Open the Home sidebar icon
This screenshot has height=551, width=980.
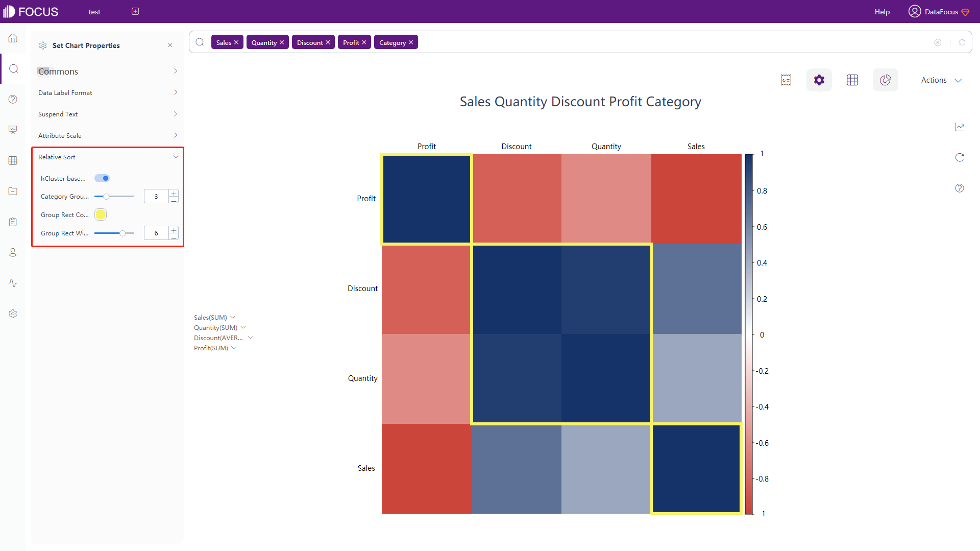coord(13,38)
